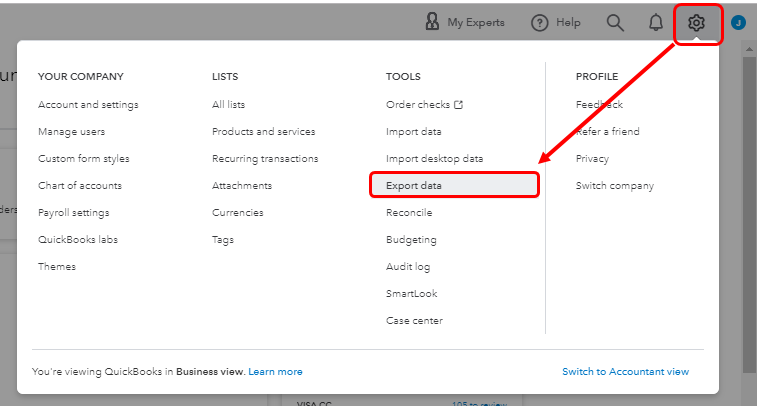Open Import data menu entry
Screen dimensions: 757x406
[413, 132]
